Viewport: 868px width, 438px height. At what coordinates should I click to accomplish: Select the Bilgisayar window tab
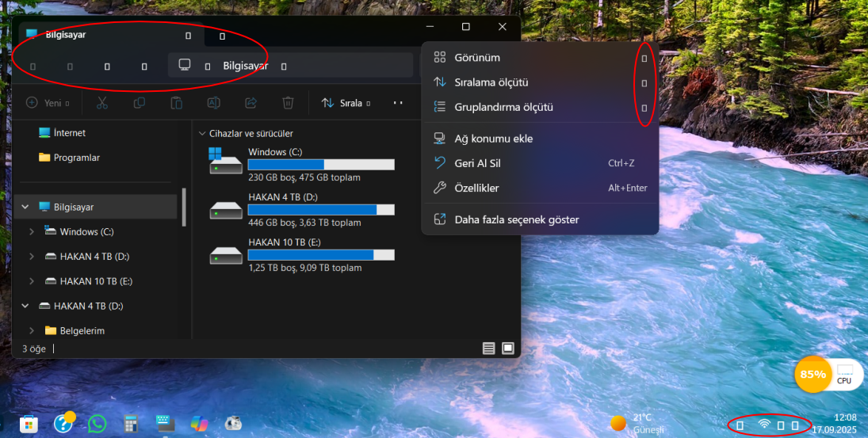(111, 35)
